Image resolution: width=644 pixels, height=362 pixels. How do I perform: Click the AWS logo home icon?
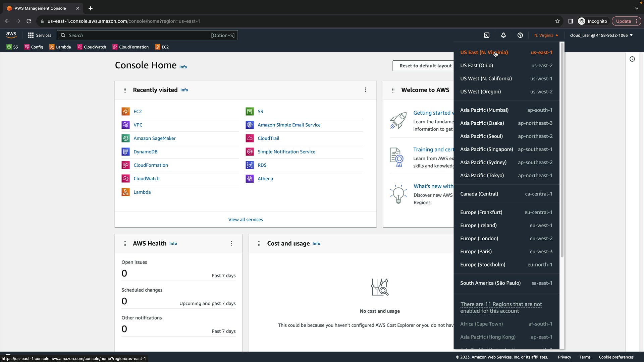[x=11, y=35]
